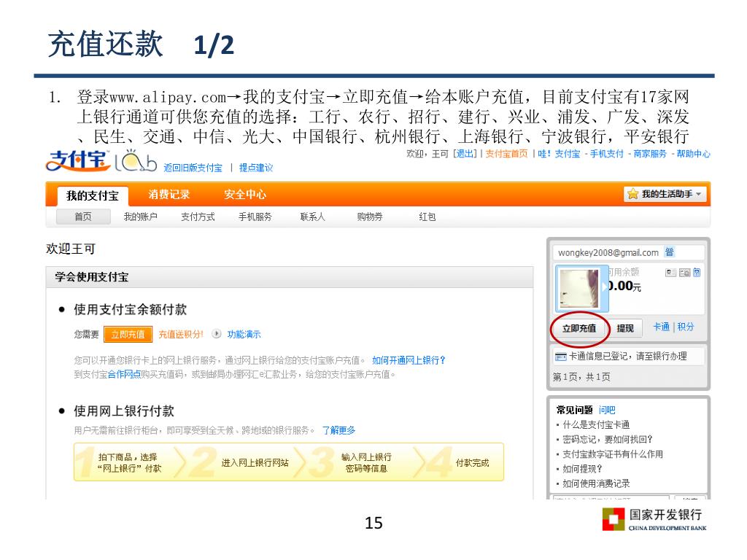Click the 提点建议 link
This screenshot has height=560, width=747.
pos(256,168)
